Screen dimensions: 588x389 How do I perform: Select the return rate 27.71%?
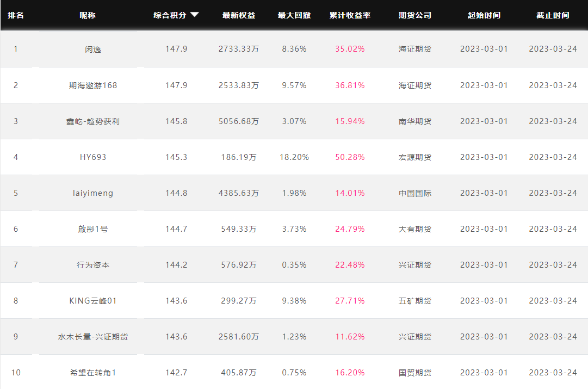tap(350, 301)
